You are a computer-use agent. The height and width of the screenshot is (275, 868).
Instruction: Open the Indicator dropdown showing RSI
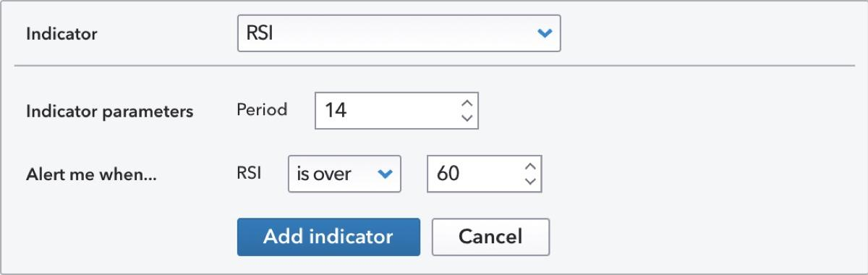point(399,33)
